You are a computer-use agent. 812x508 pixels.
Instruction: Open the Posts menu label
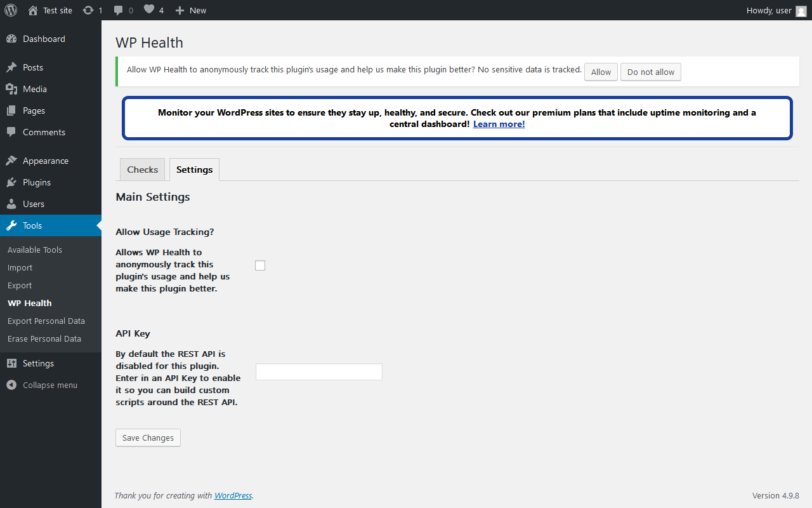(x=33, y=67)
